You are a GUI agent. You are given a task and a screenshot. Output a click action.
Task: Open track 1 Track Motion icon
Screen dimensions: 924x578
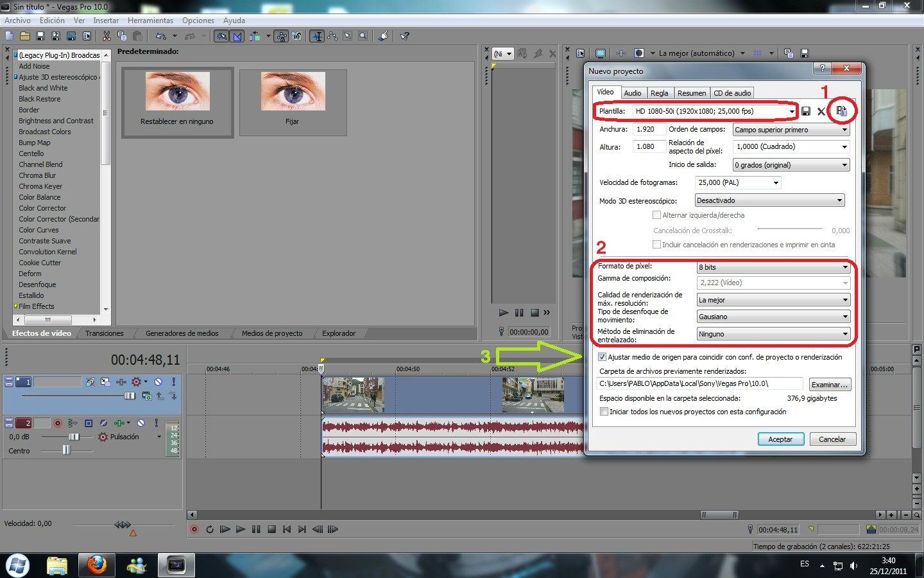click(x=106, y=381)
